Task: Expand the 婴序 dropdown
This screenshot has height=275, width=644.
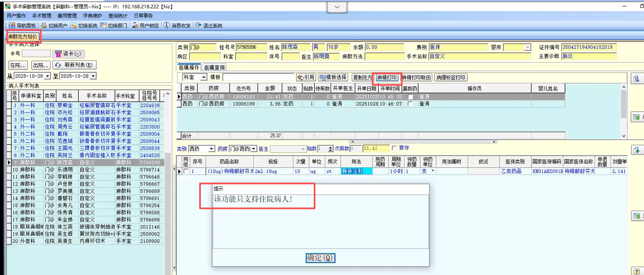Action: [528, 48]
